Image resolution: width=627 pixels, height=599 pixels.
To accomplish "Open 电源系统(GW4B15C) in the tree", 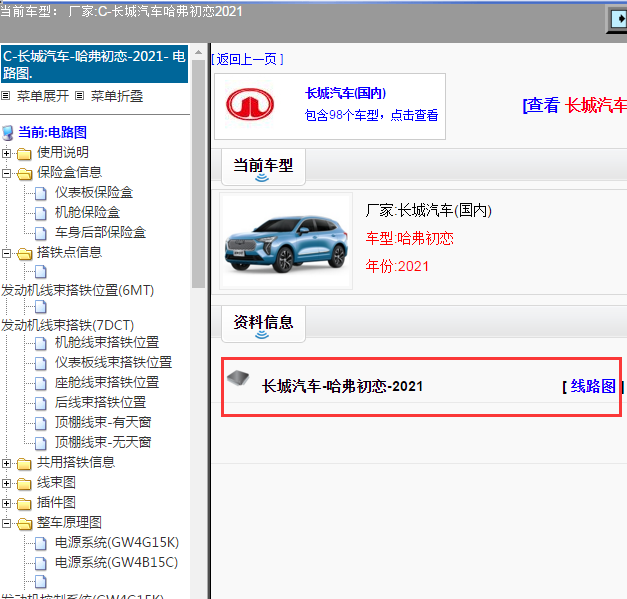I will point(116,563).
